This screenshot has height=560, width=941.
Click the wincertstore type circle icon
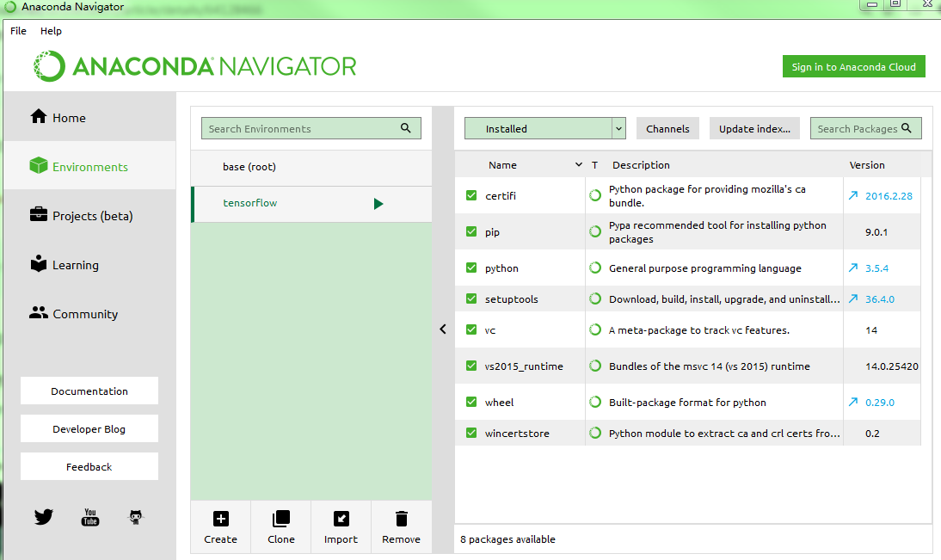click(x=594, y=433)
